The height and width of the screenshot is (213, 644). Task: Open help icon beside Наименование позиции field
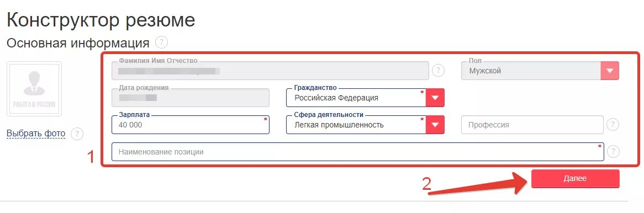pos(613,152)
